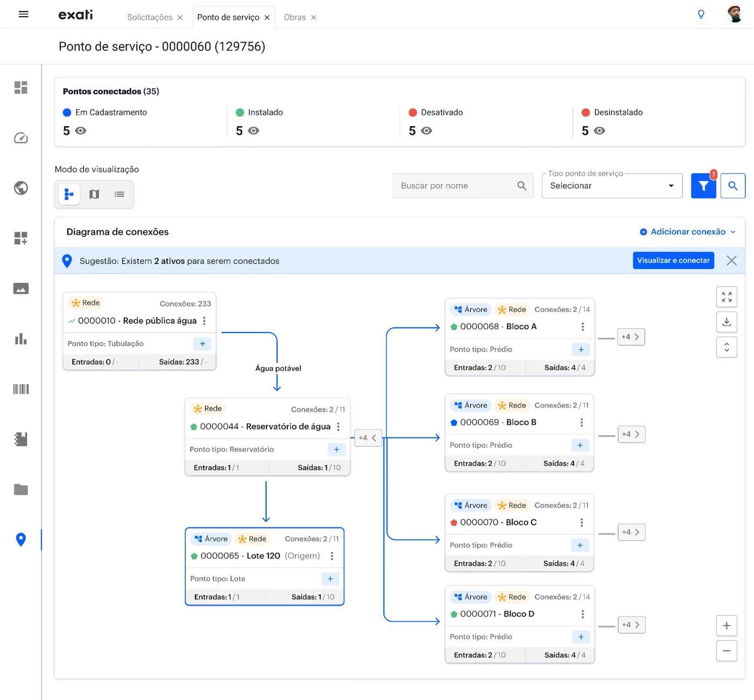Screen dimensions: 754x700
Task: Click the Rede tag on Lote 120
Action: pos(253,539)
